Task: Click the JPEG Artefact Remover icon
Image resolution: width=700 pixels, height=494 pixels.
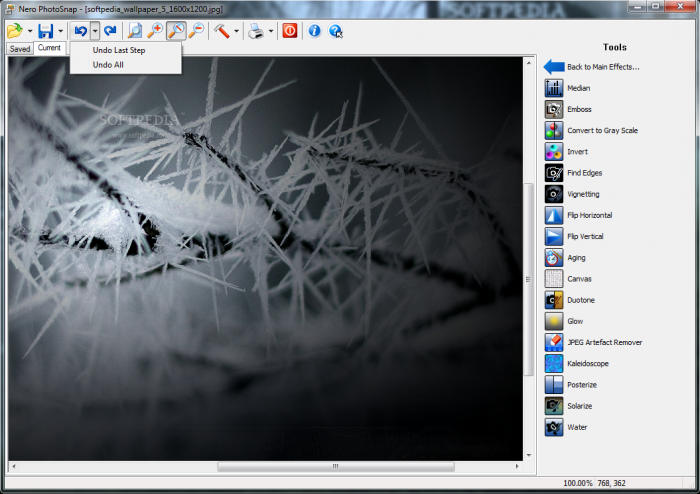Action: [x=554, y=342]
